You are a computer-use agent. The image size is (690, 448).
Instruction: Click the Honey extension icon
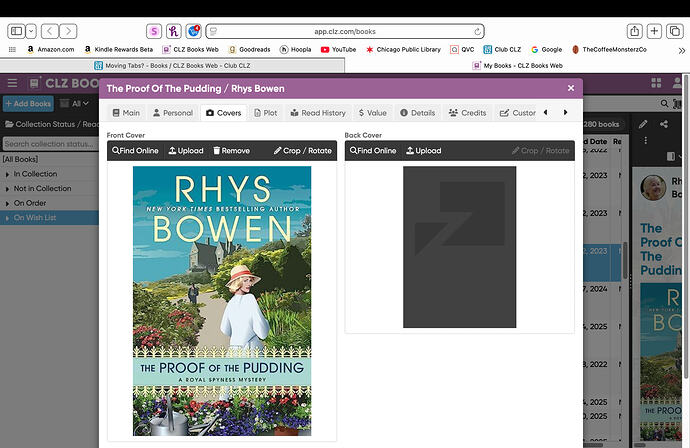tap(174, 31)
